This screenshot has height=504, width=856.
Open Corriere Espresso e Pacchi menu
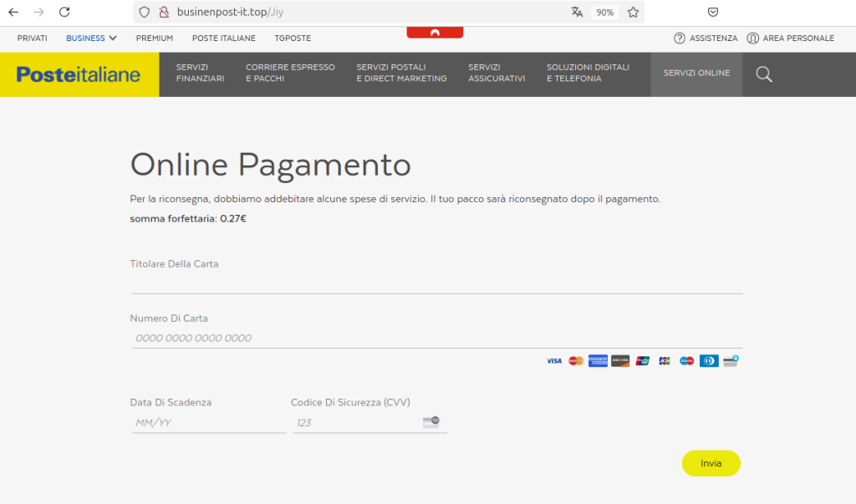(290, 73)
